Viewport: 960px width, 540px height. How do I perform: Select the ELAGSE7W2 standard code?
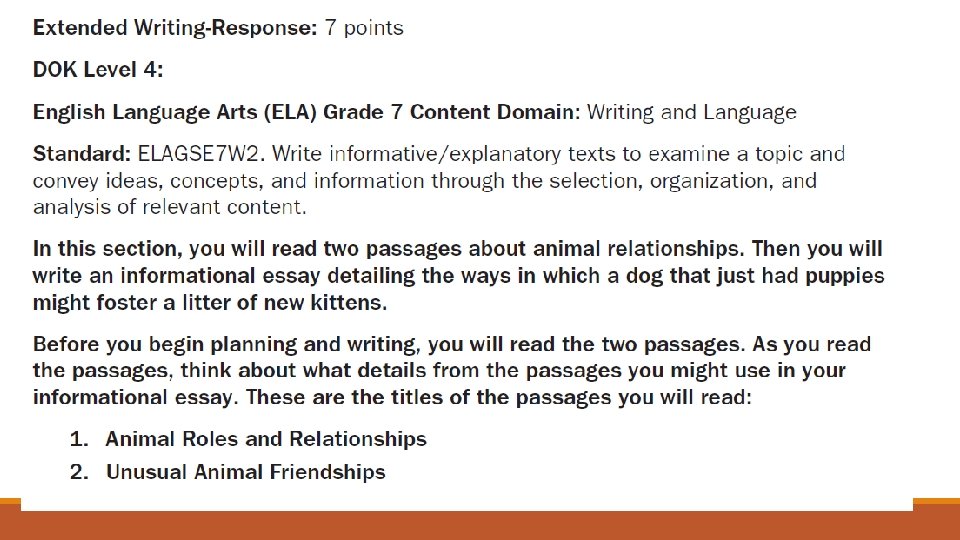(x=201, y=154)
